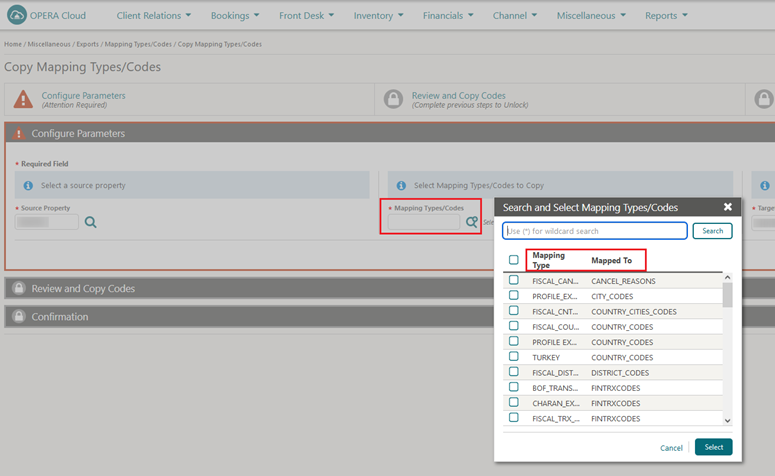Click the results list scrollbar thumb

point(727,295)
